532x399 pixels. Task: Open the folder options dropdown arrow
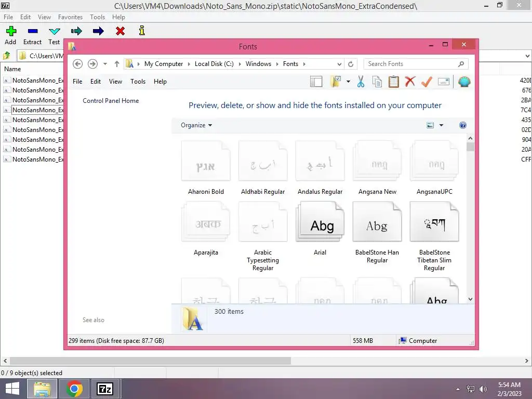pos(348,82)
